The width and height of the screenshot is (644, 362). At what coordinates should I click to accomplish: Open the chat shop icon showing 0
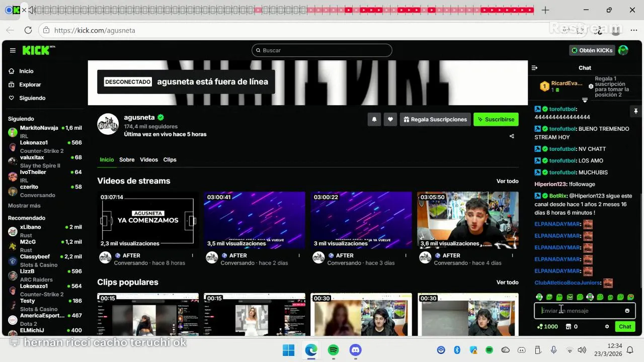point(572,326)
